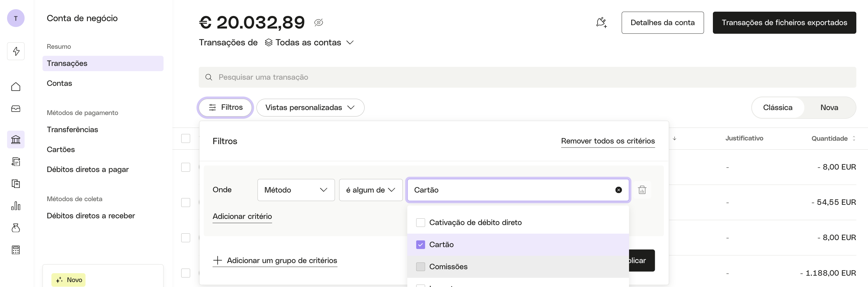Open the home icon in sidebar
The height and width of the screenshot is (287, 868).
click(16, 86)
